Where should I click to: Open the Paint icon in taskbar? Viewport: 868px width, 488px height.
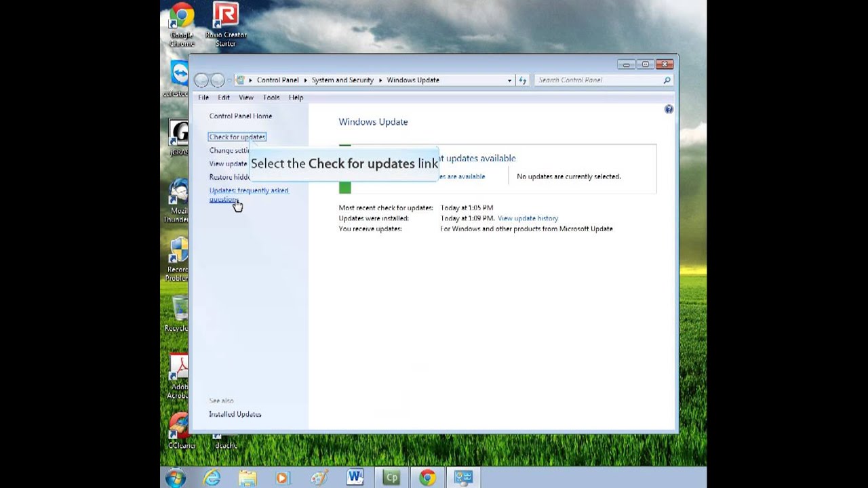[319, 478]
